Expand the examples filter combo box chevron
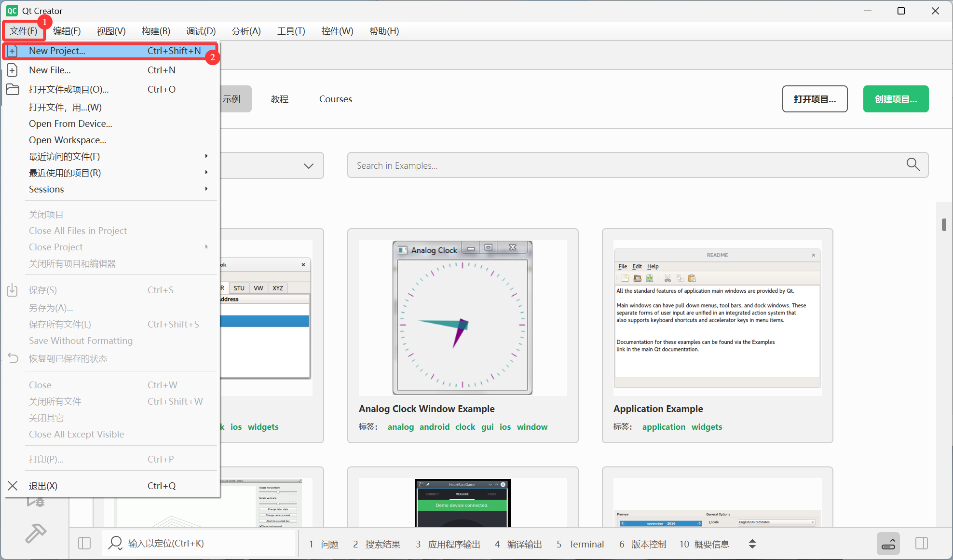Viewport: 953px width, 560px height. click(x=309, y=166)
